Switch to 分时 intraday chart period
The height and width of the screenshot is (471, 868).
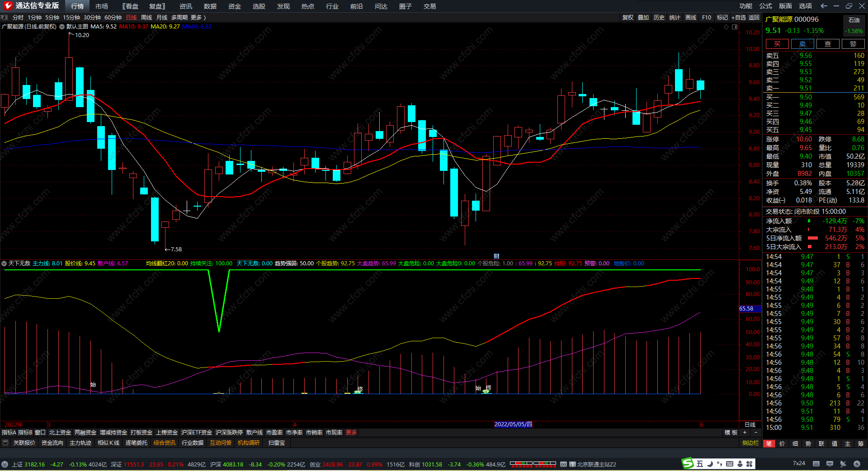(x=18, y=17)
